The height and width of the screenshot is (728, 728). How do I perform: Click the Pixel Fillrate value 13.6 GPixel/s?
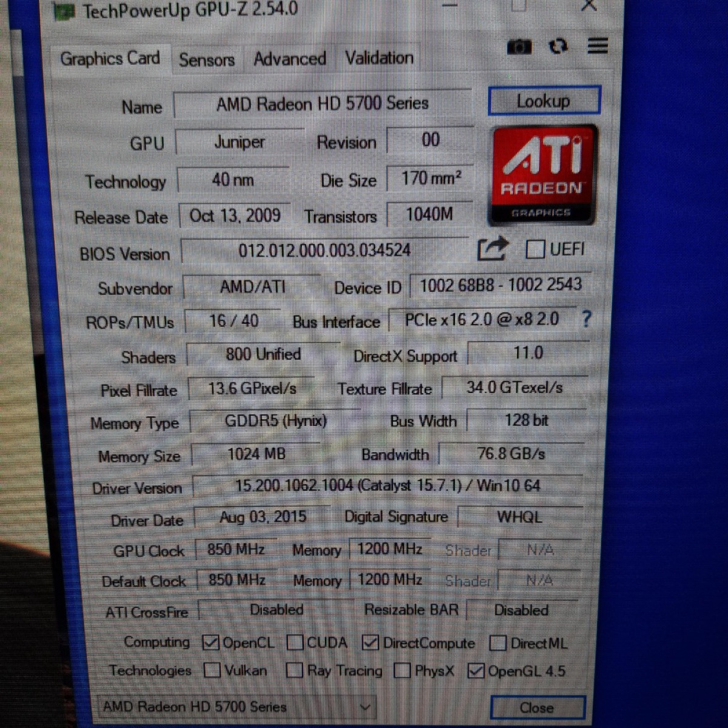click(x=252, y=388)
